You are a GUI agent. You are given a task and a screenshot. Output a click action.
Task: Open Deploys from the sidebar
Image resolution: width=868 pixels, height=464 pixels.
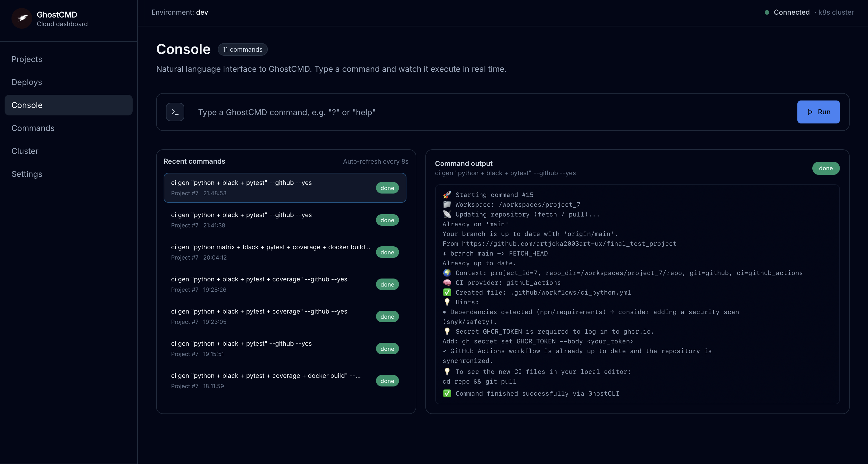coord(27,82)
